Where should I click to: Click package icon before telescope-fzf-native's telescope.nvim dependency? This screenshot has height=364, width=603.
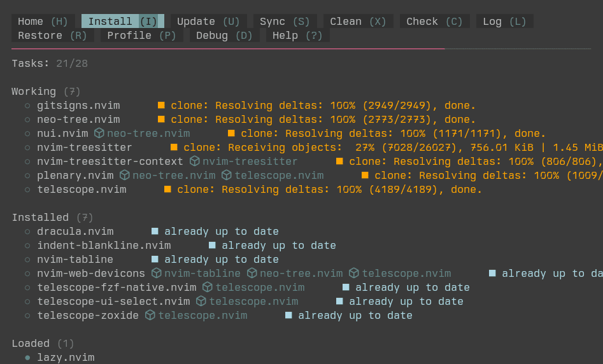pyautogui.click(x=207, y=288)
